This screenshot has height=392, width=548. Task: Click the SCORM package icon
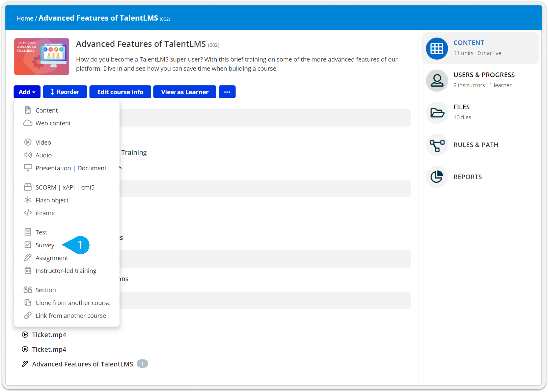coord(28,187)
